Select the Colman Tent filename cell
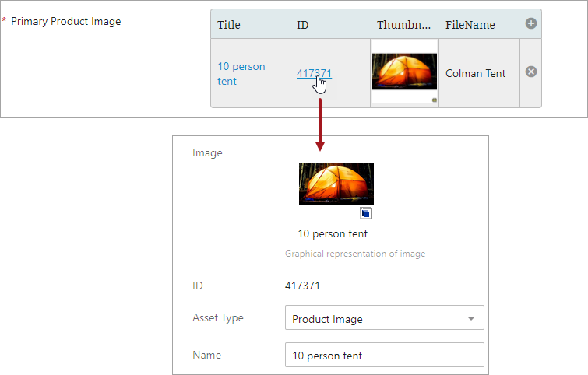Screen dimensions: 588x375 (475, 74)
